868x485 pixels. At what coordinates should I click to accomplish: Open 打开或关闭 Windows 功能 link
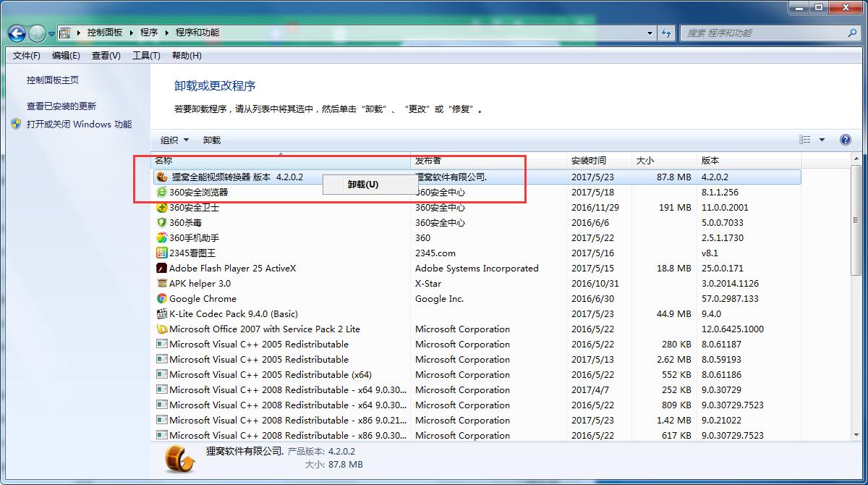point(79,125)
